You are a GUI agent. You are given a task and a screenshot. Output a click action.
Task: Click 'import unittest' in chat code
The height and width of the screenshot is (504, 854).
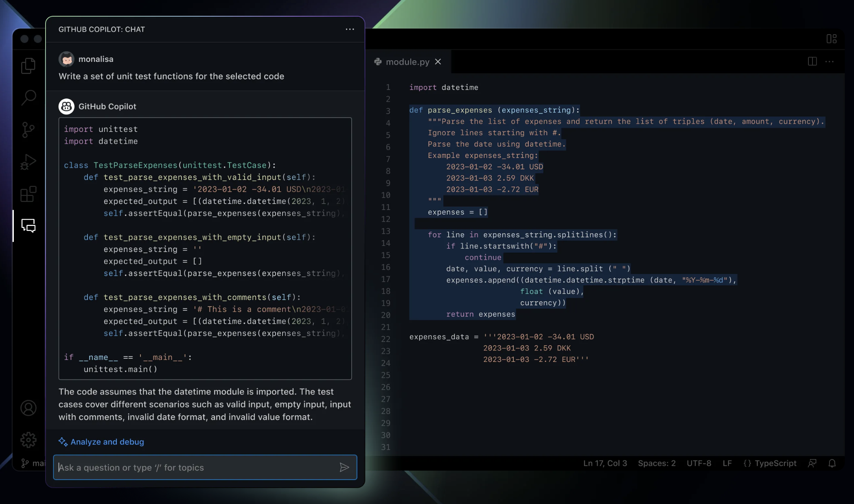point(101,129)
